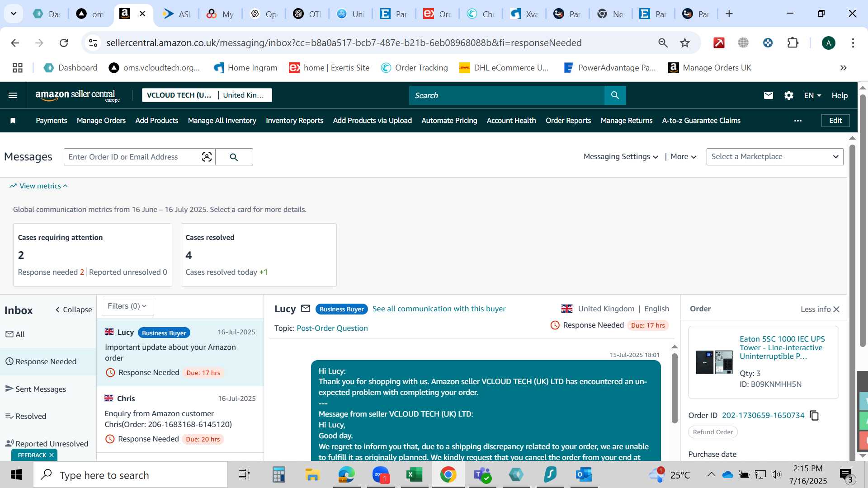Open Excel from the Windows taskbar
This screenshot has height=488, width=868.
(414, 475)
